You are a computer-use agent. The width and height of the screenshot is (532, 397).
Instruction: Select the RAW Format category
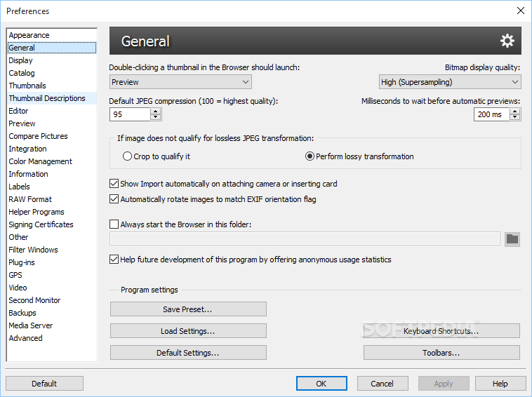click(30, 199)
